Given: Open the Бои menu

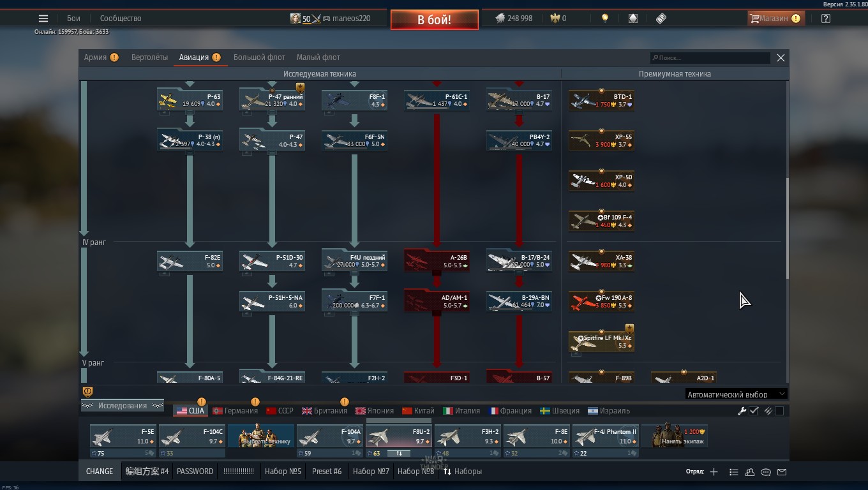Looking at the screenshot, I should (73, 19).
